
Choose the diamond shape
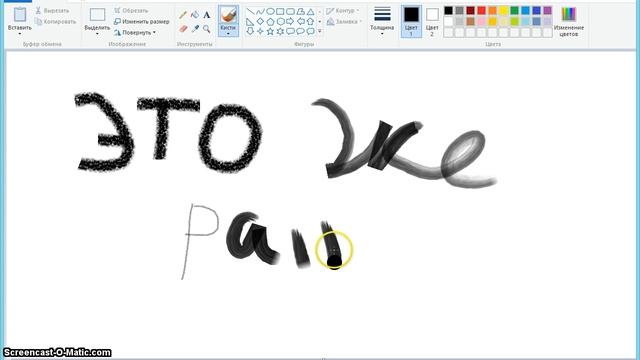[260, 21]
